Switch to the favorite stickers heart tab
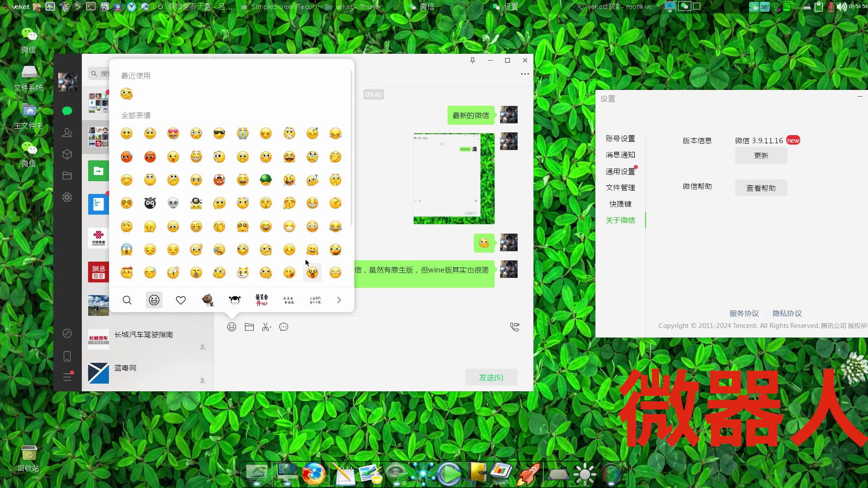Screen dimensions: 868x488 181,300
